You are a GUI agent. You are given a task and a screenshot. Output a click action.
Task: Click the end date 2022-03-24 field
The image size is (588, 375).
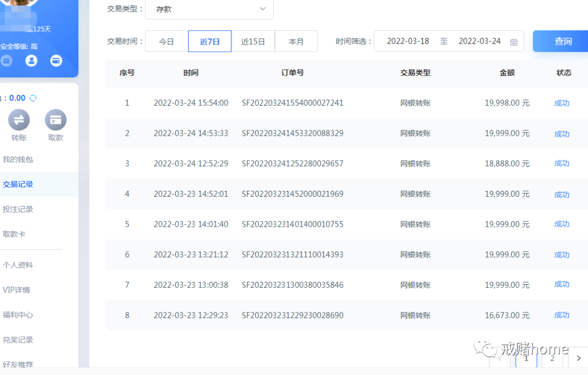(479, 41)
